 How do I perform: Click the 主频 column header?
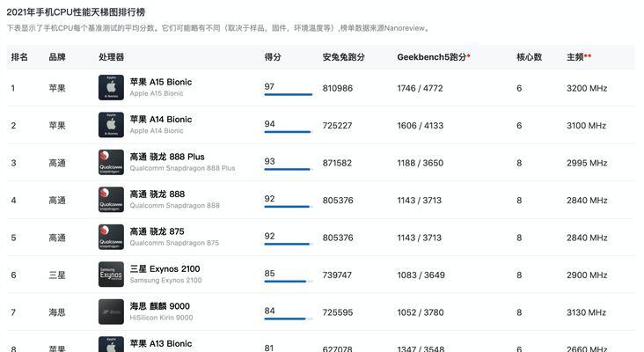(x=579, y=57)
